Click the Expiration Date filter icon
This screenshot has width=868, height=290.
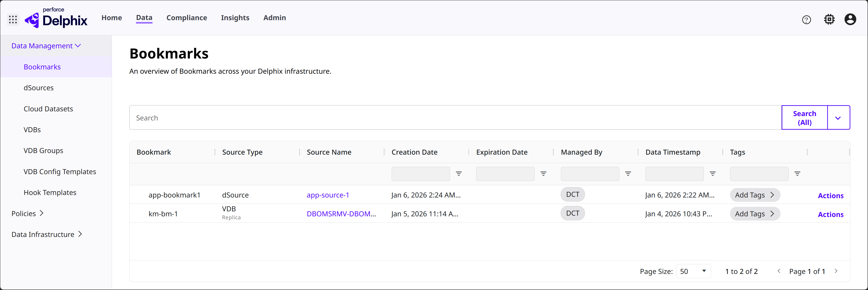tap(543, 174)
